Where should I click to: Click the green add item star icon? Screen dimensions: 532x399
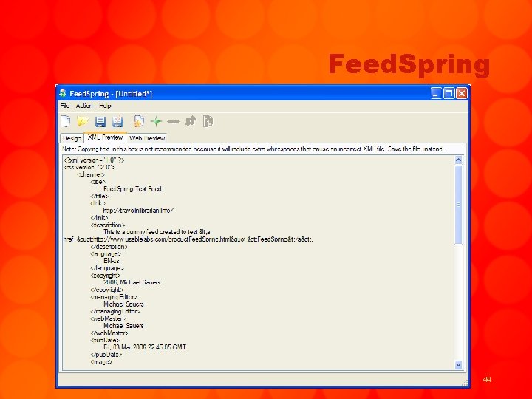(156, 121)
